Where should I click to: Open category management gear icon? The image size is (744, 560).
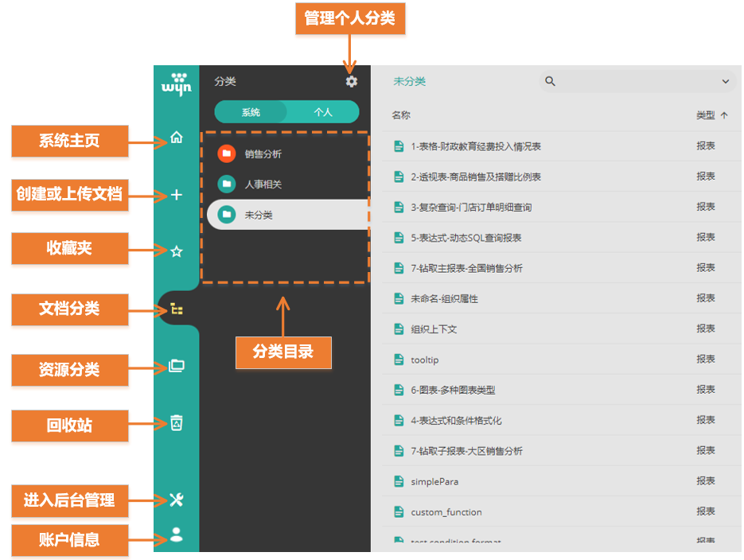[x=352, y=82]
